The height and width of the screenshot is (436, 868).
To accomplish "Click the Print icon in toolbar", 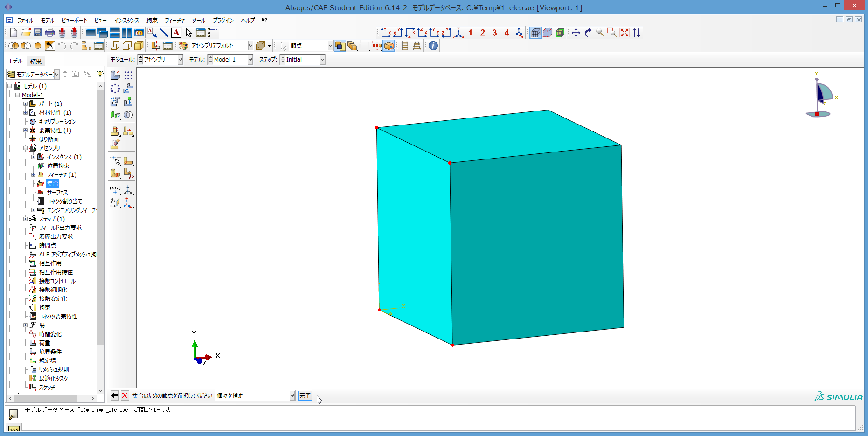I will click(50, 33).
